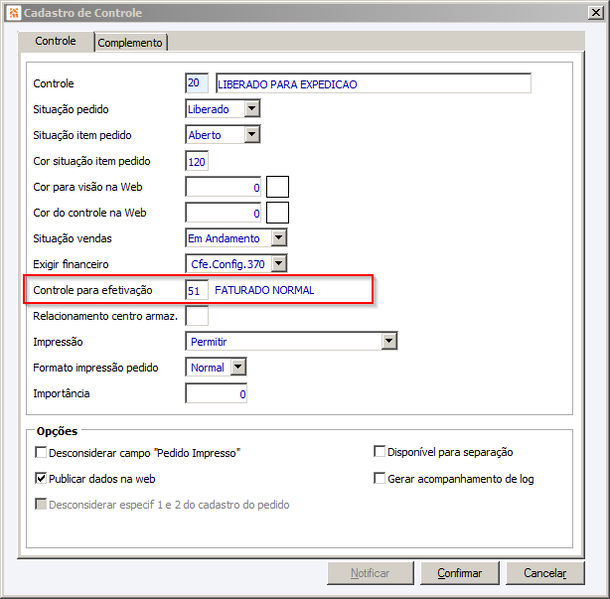Image resolution: width=610 pixels, height=599 pixels.
Task: Click the Em Andamento value in Situação vendas
Action: 224,238
